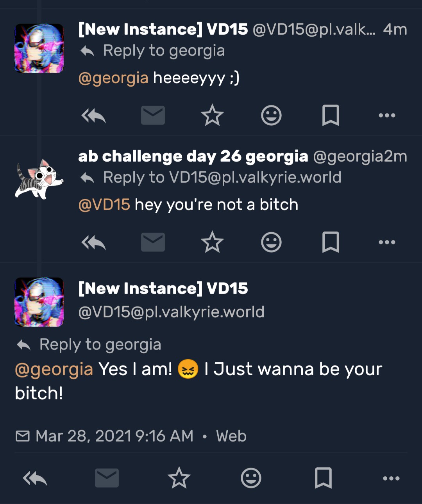Click the orange @georgia mention in heeeeyyy post
422x504 pixels.
(113, 78)
